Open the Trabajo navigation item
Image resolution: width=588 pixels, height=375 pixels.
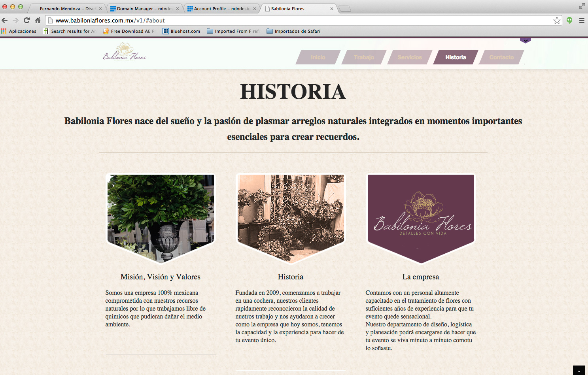(364, 57)
